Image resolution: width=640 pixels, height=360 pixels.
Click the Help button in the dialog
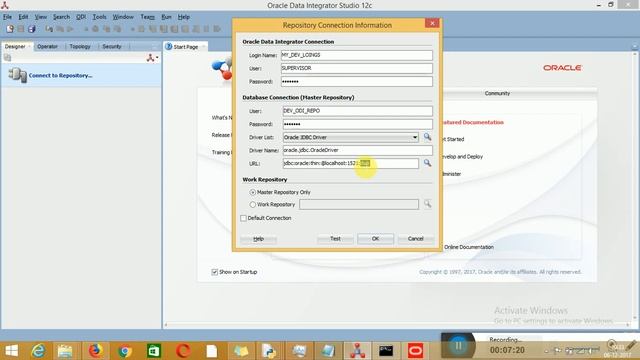(258, 239)
